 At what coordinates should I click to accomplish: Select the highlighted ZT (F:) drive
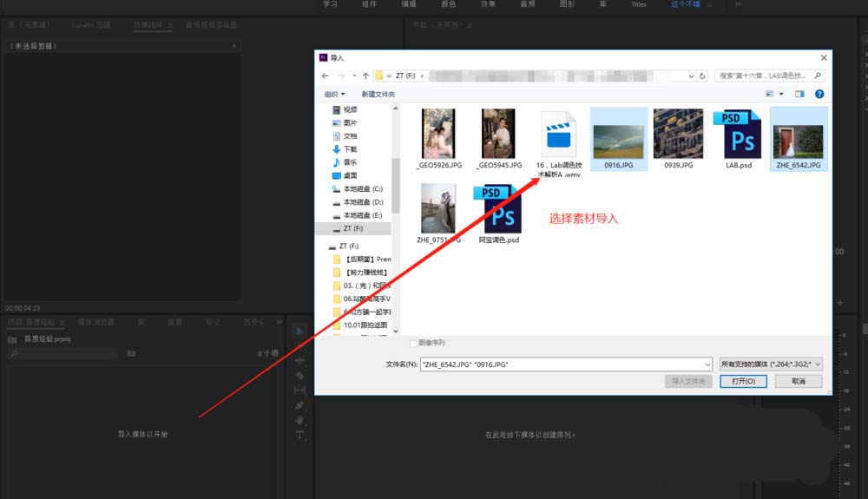coord(353,228)
